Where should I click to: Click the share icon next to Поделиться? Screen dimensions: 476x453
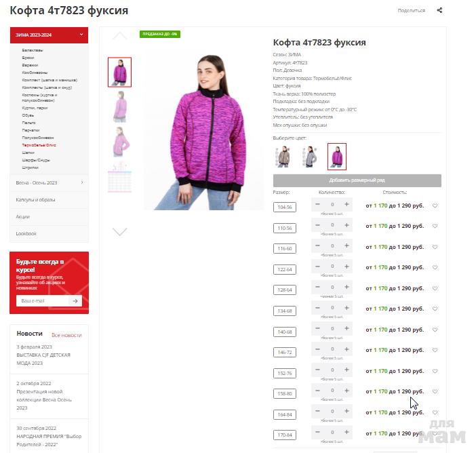pyautogui.click(x=439, y=10)
